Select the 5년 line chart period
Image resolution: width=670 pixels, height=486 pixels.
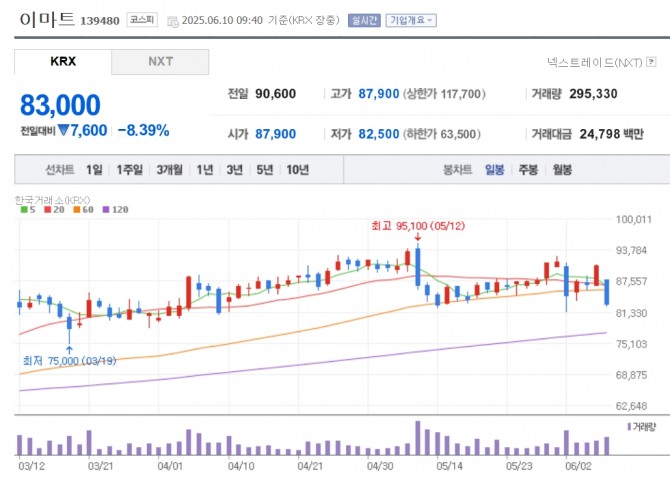click(x=264, y=170)
